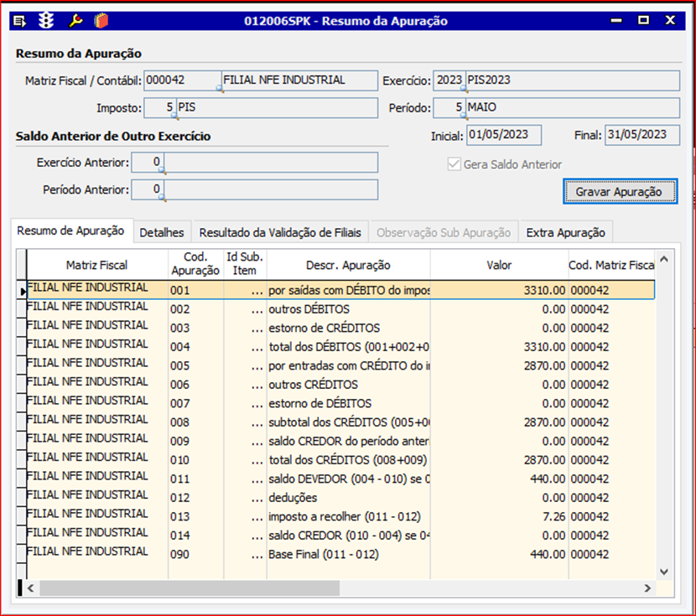
Task: Open Resultado da Validação de Filiais tab
Action: click(x=280, y=232)
